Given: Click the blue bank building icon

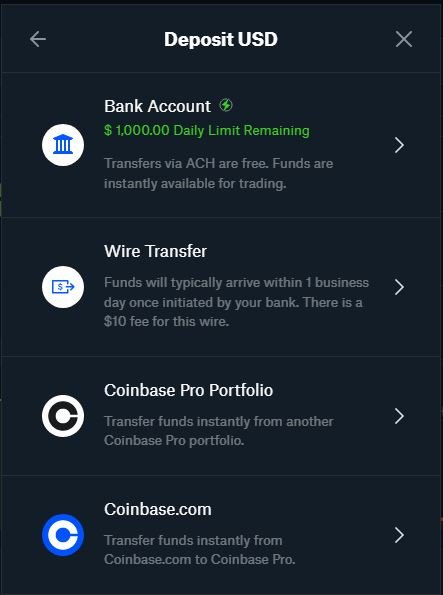Looking at the screenshot, I should coord(63,145).
